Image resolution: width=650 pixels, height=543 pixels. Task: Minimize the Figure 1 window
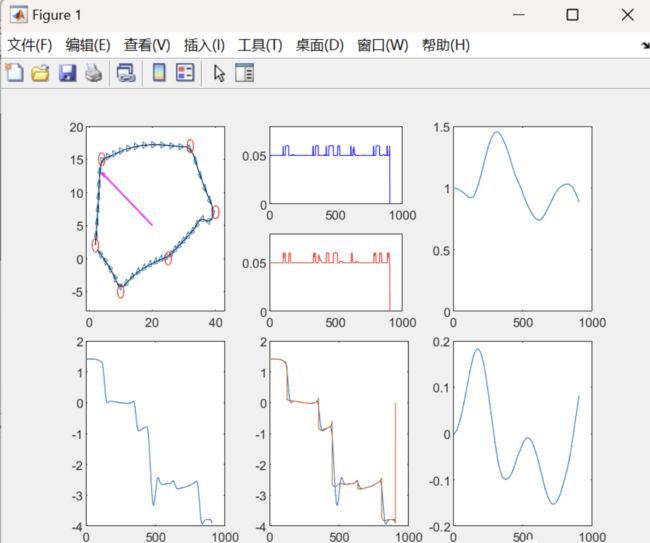(519, 15)
